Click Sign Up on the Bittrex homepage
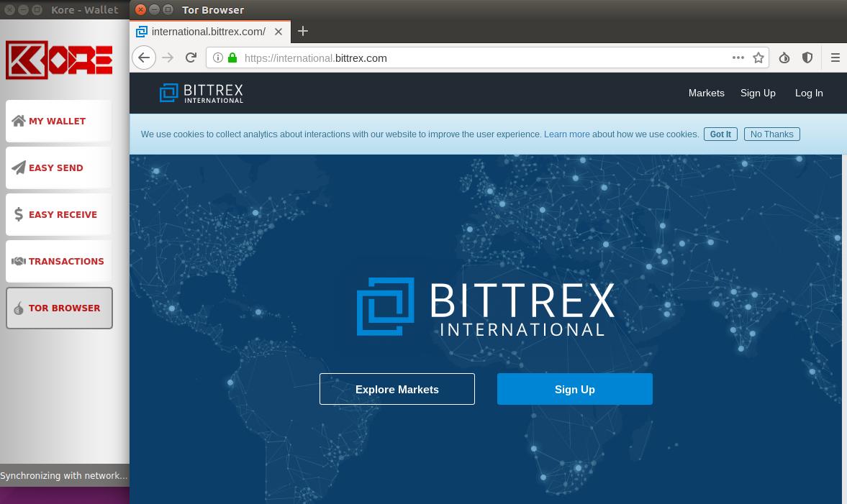847x504 pixels. [574, 389]
